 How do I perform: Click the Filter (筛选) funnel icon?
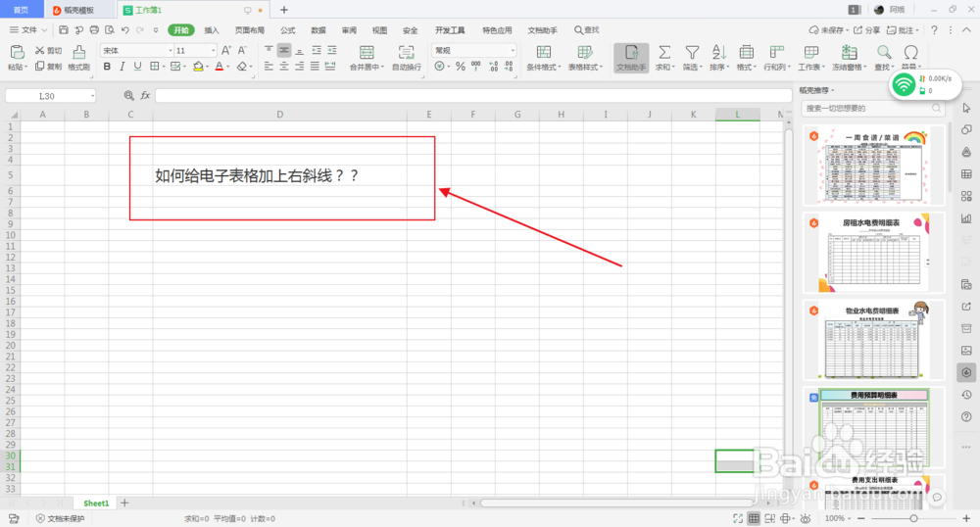[692, 53]
